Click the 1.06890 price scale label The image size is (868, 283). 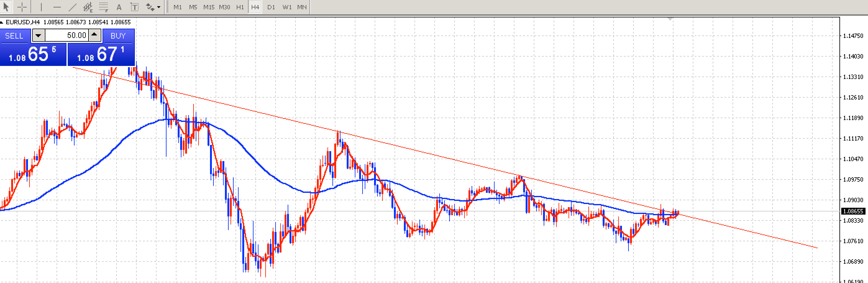pyautogui.click(x=853, y=262)
